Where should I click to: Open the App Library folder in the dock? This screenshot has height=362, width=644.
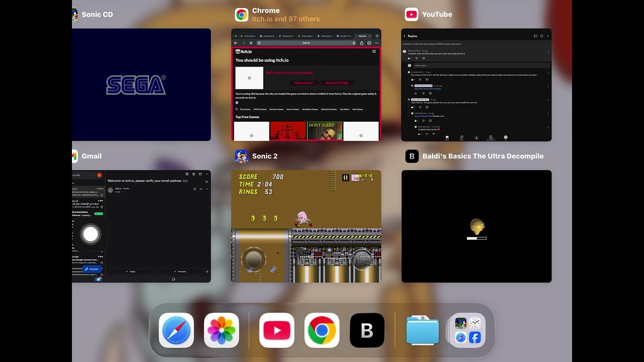[x=468, y=330]
